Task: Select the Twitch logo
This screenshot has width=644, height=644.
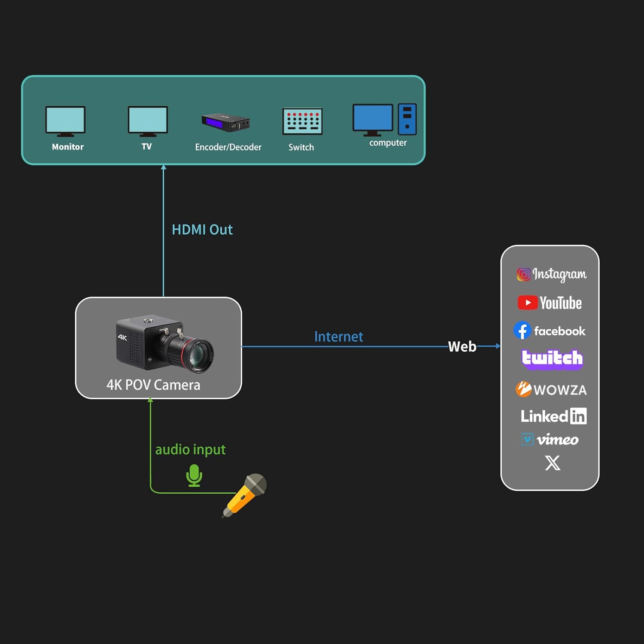Action: pos(552,358)
